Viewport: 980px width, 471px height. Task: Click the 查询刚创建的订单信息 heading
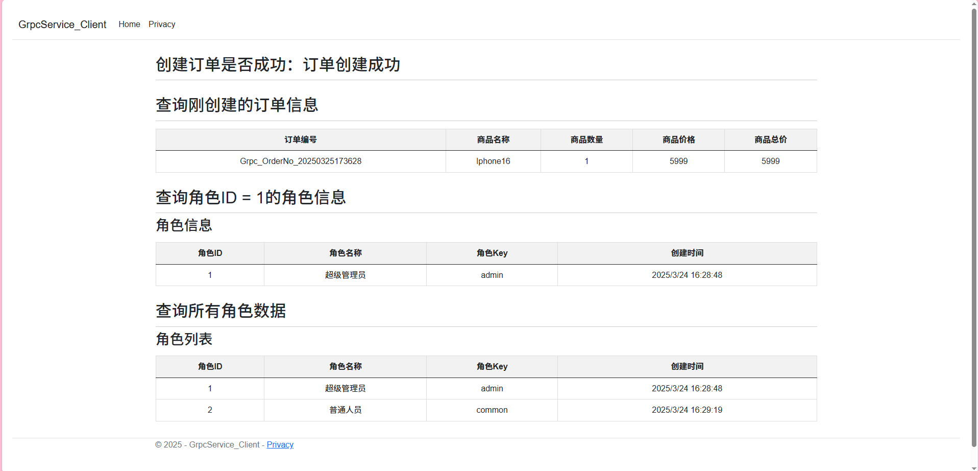coord(237,105)
